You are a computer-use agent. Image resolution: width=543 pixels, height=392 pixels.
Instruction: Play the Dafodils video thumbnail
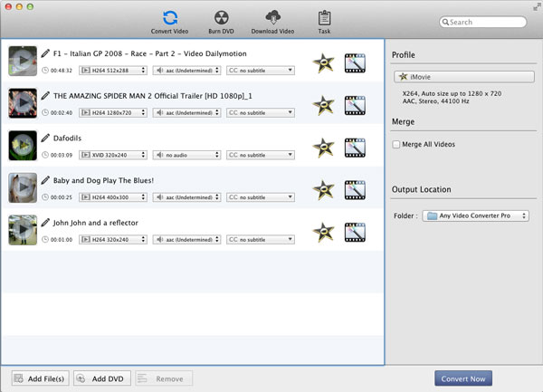(23, 146)
